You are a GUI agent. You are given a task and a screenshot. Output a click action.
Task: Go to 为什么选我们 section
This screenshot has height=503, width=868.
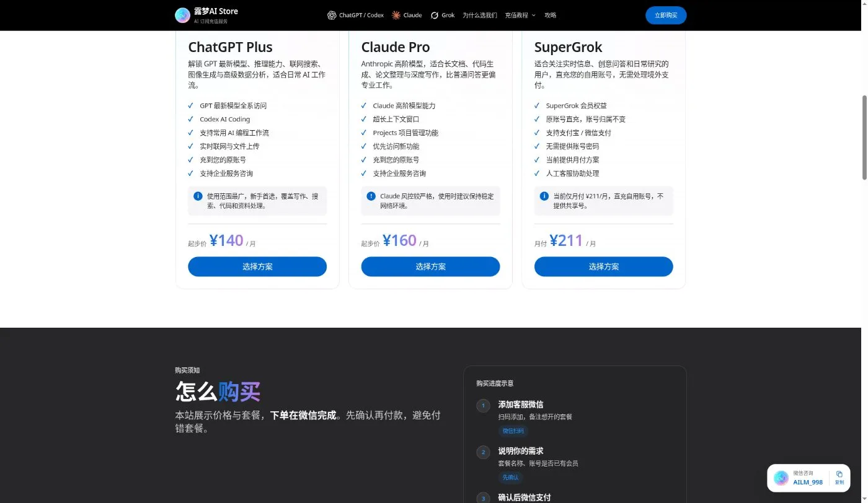[479, 15]
